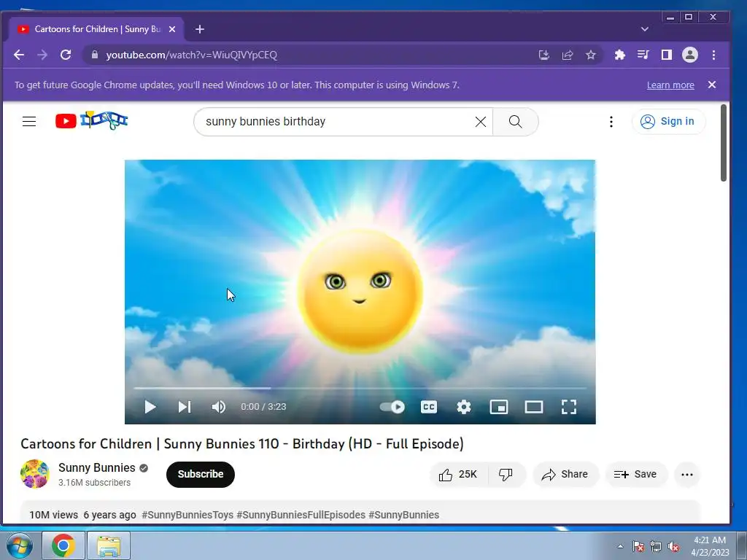The height and width of the screenshot is (560, 747).
Task: Enable theater mode
Action: [x=533, y=407]
